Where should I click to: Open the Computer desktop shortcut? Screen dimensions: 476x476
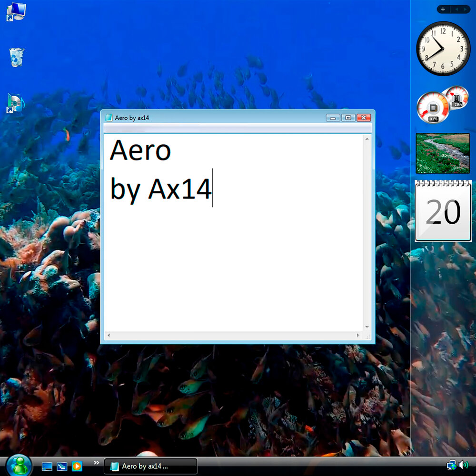tap(16, 11)
